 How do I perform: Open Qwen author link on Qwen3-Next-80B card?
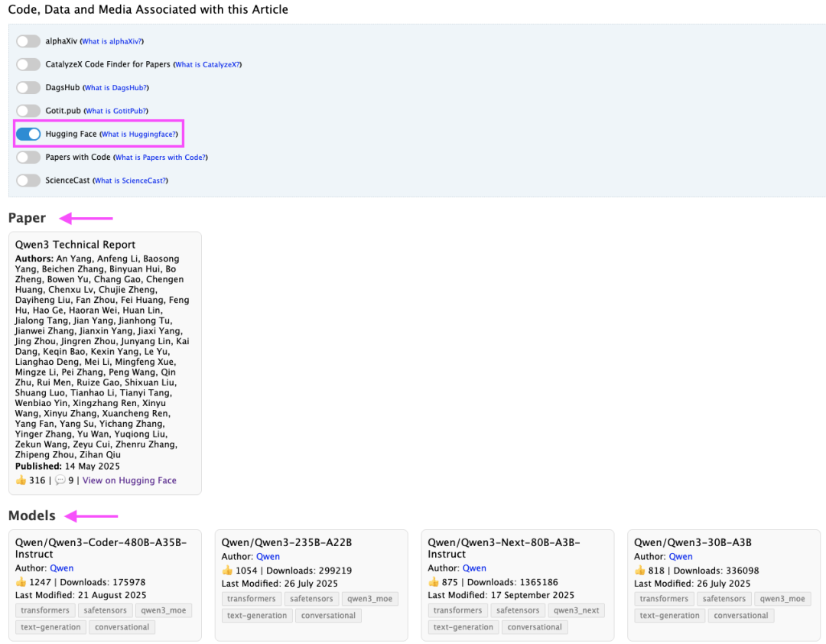[475, 568]
